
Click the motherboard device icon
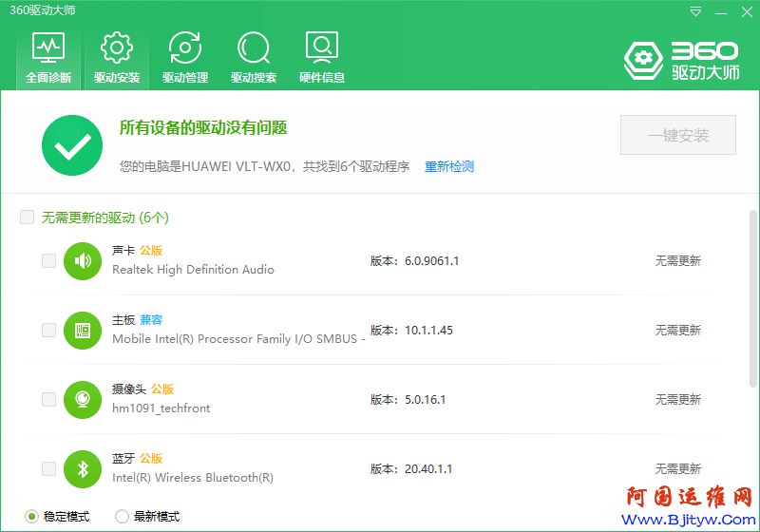pos(83,330)
